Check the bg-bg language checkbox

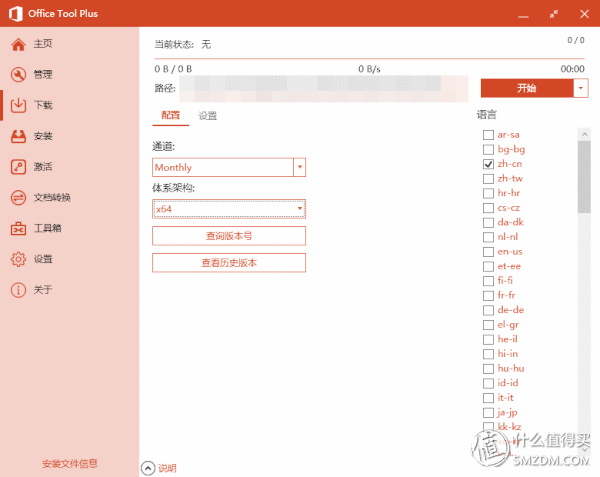click(x=488, y=150)
